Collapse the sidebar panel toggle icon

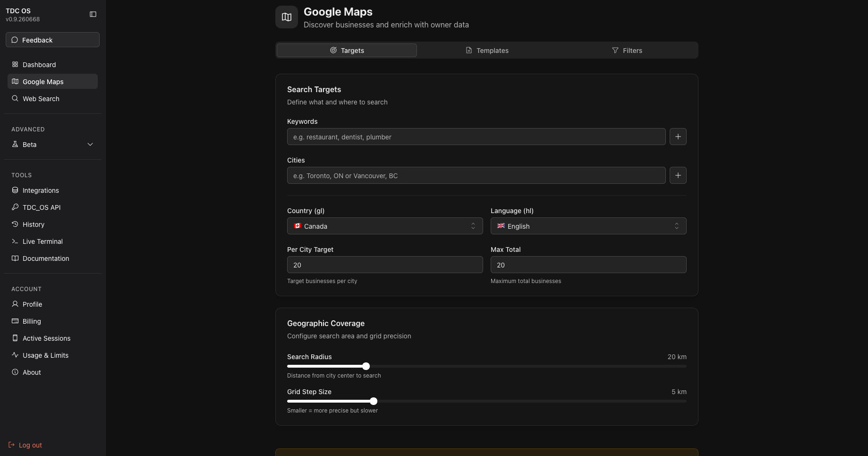coord(93,14)
